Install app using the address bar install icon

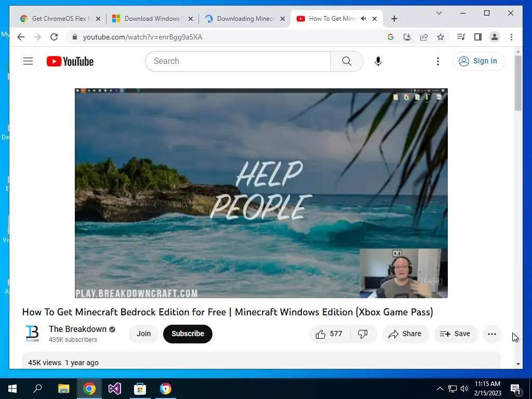click(407, 37)
